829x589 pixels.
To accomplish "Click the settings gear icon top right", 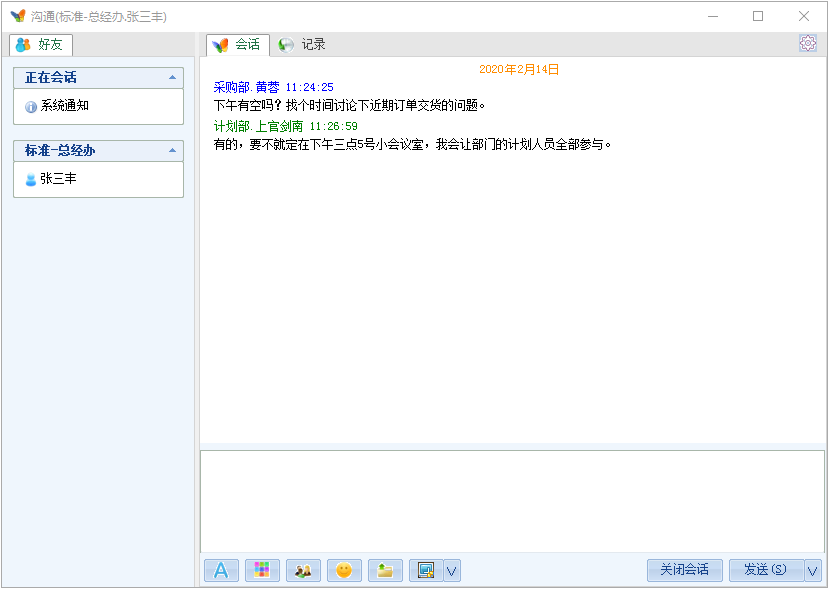I will coord(808,43).
